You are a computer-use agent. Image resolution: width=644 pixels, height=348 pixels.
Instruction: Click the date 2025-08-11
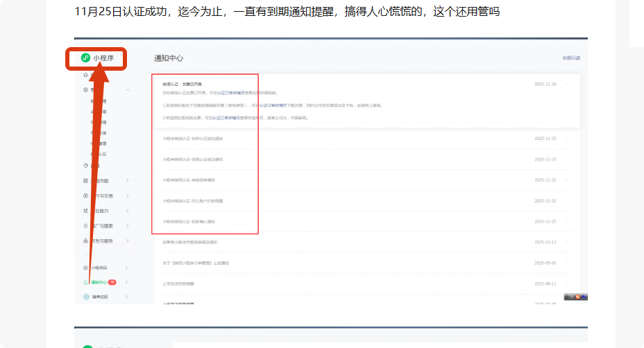545,284
